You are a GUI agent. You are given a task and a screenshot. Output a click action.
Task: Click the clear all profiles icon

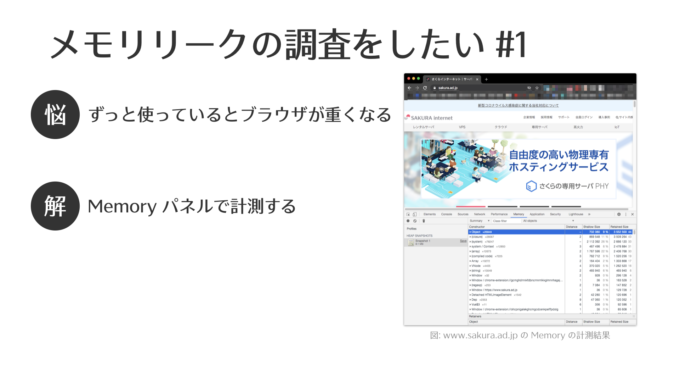(x=415, y=221)
